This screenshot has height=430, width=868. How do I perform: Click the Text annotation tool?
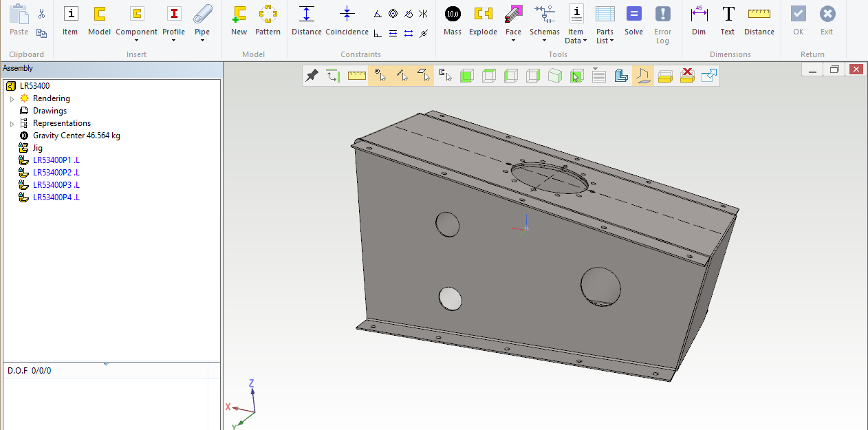tap(728, 20)
